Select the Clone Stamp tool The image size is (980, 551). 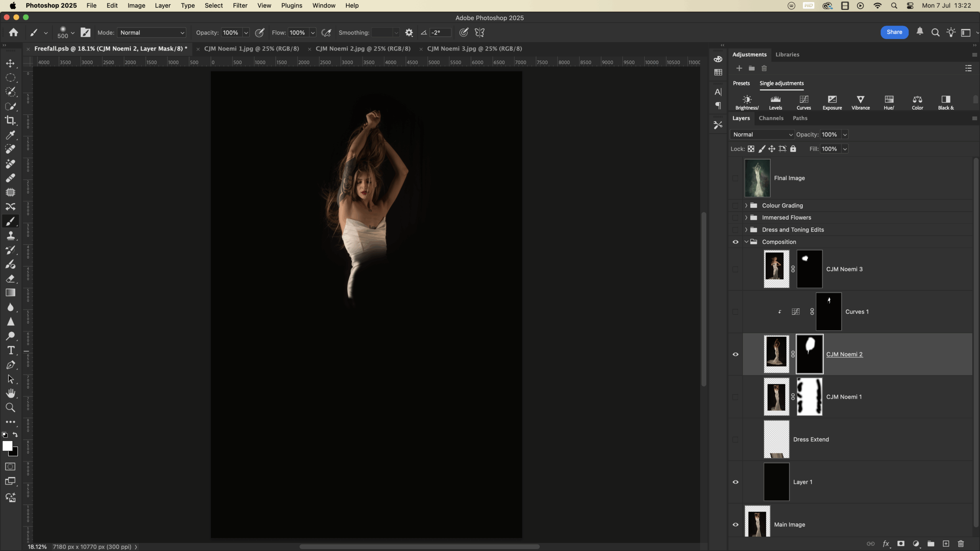pos(10,235)
